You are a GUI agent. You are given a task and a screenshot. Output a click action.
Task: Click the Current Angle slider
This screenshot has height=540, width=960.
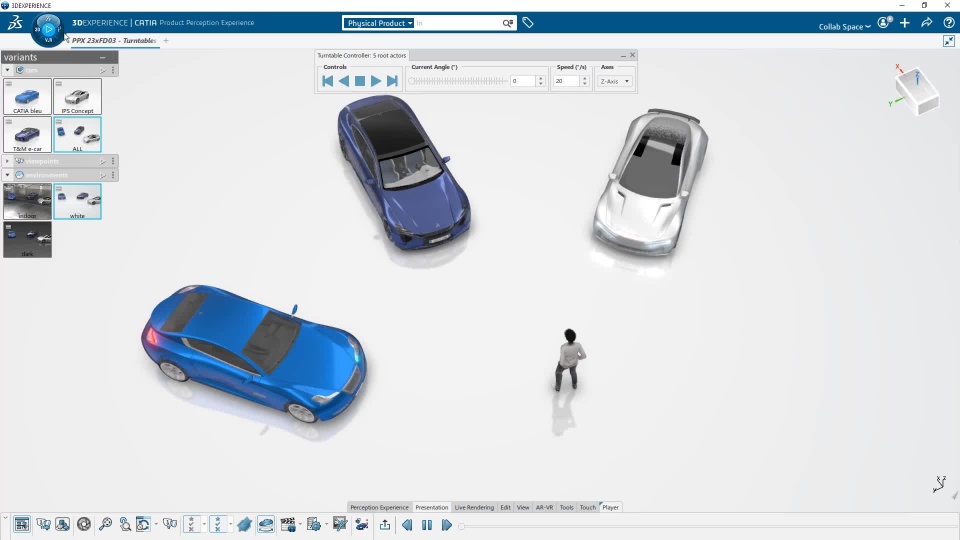(x=459, y=81)
